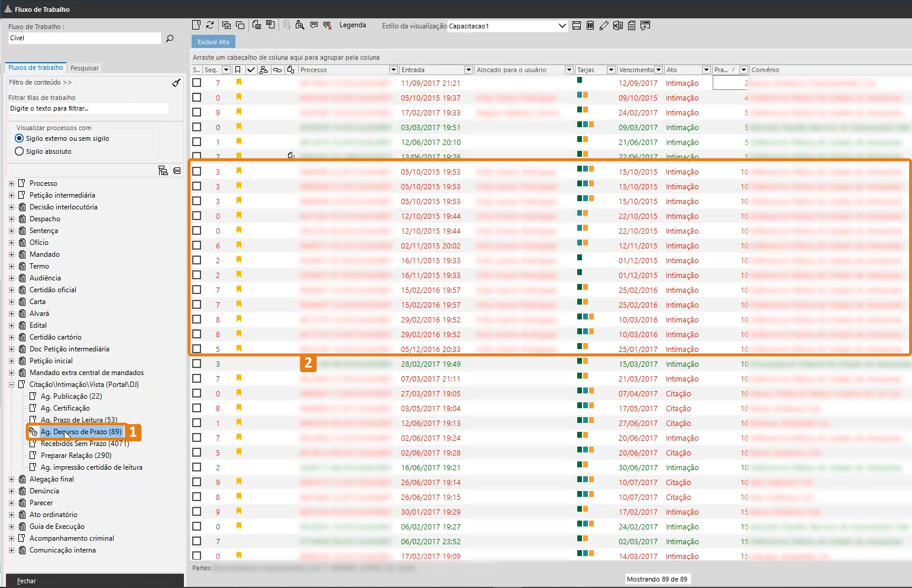Viewport: 912px width, 588px height.
Task: Open the 'Alocado para o usuário' filter dropdown
Action: [569, 70]
